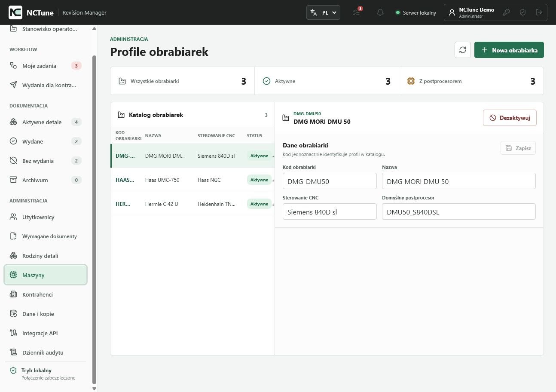Click the Z postprocesorem stat card
Viewport: 556px width, 392px height.
pos(471,81)
